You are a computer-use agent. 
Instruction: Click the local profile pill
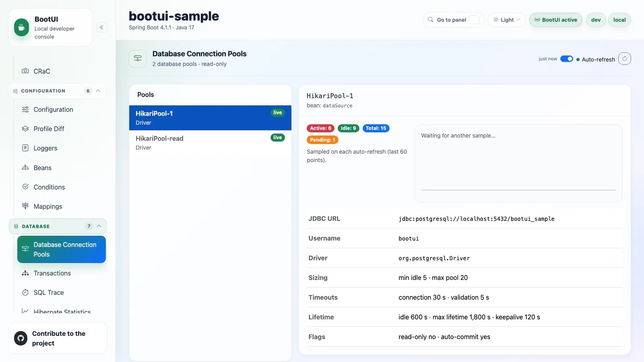(x=619, y=20)
